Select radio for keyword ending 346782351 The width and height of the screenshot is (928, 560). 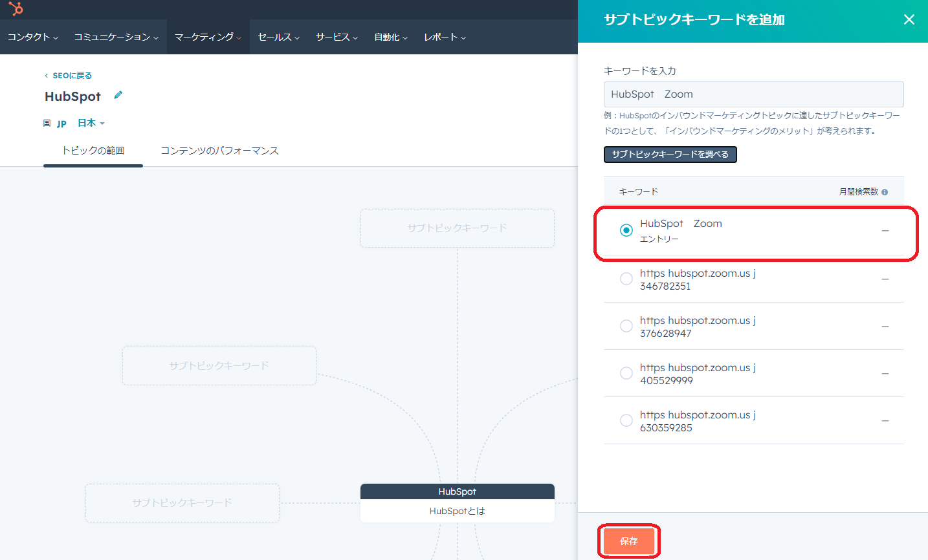[x=626, y=279]
